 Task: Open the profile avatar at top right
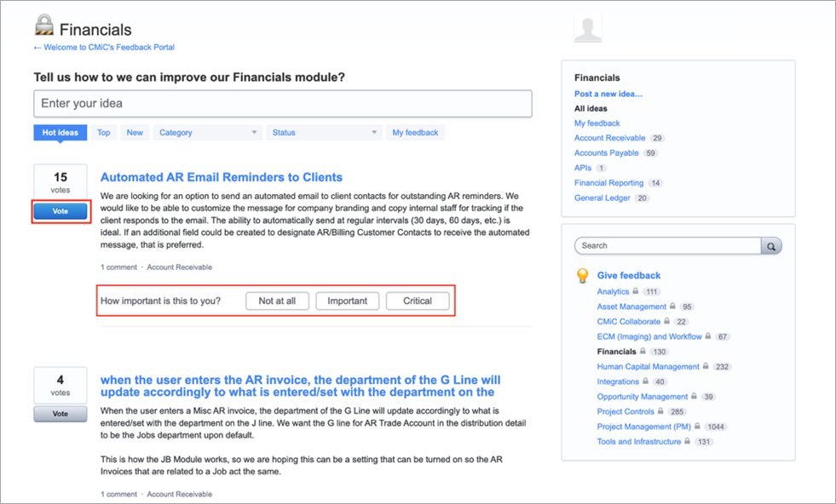587,27
